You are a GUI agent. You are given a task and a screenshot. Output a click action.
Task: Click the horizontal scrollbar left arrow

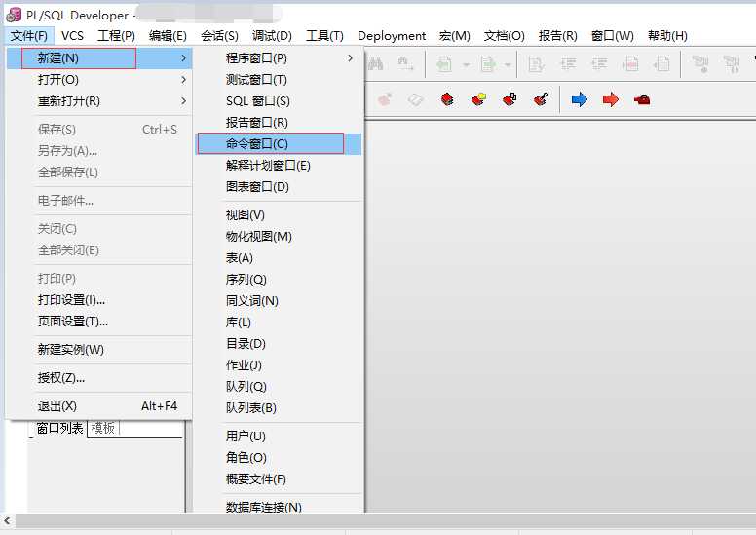7,520
